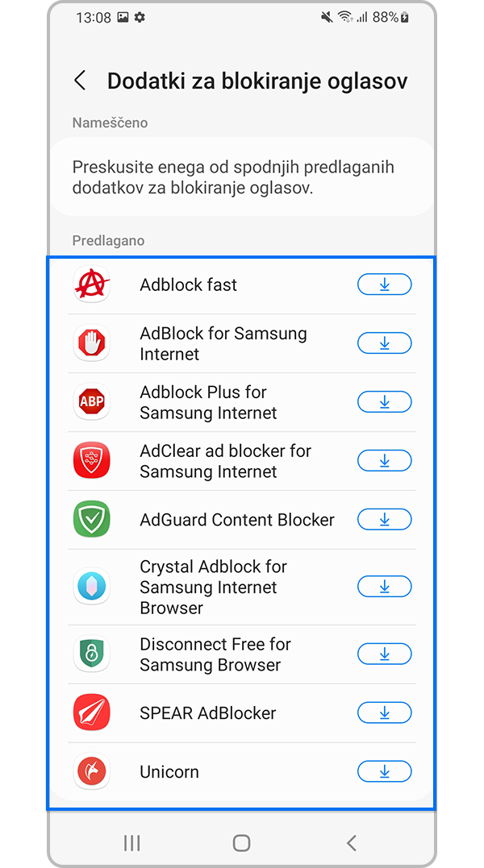Tap the ABP Adblock Plus icon
Viewport: 484px width, 868px height.
92,402
